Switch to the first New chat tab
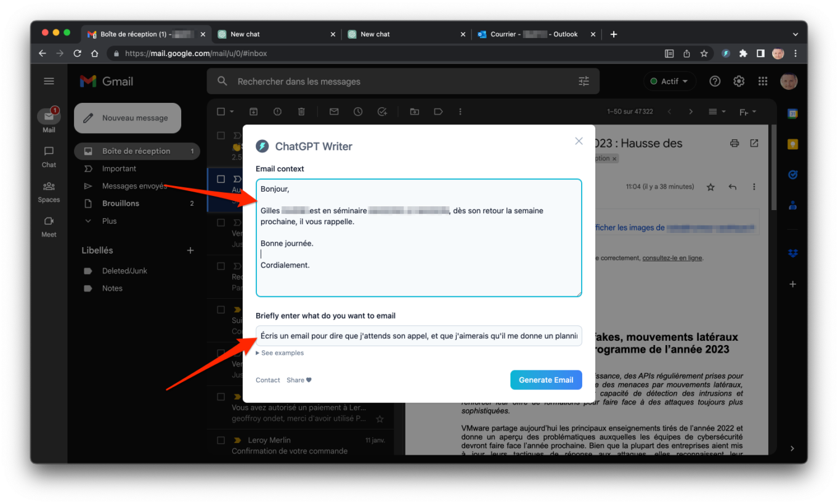 click(x=275, y=35)
